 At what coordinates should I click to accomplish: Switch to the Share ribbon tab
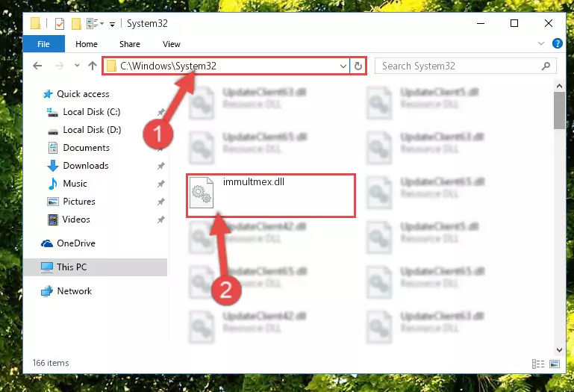click(130, 44)
